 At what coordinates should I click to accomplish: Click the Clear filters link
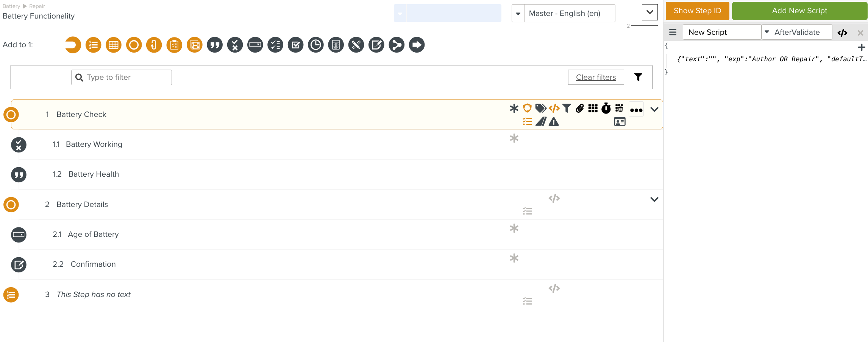[x=596, y=78]
